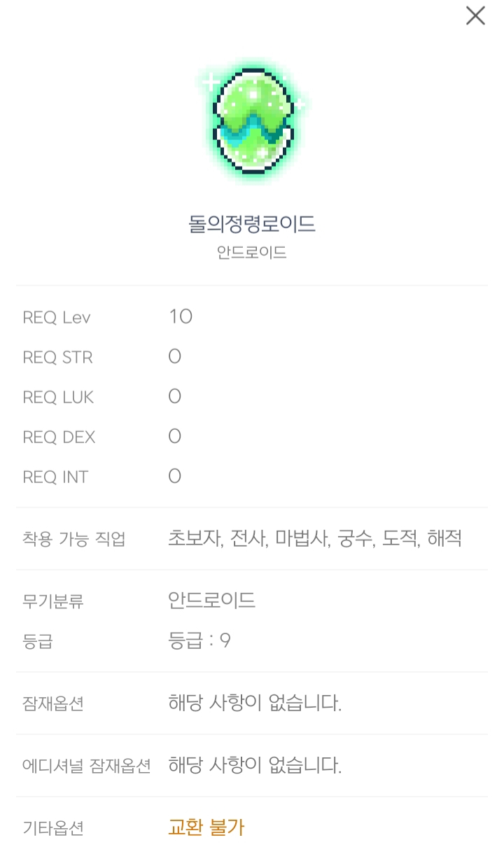This screenshot has width=504, height=854.
Task: Select the item name 돌의정령로이드
Action: click(x=252, y=225)
